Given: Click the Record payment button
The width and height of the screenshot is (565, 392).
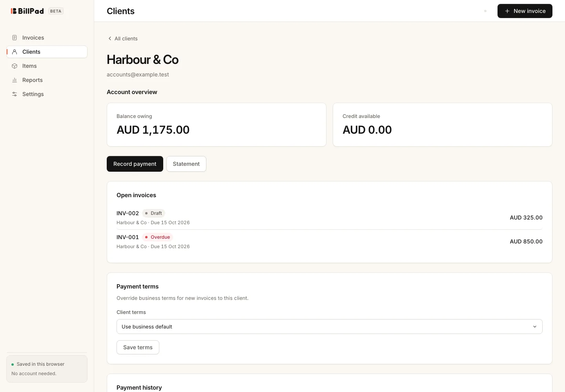Looking at the screenshot, I should point(135,164).
